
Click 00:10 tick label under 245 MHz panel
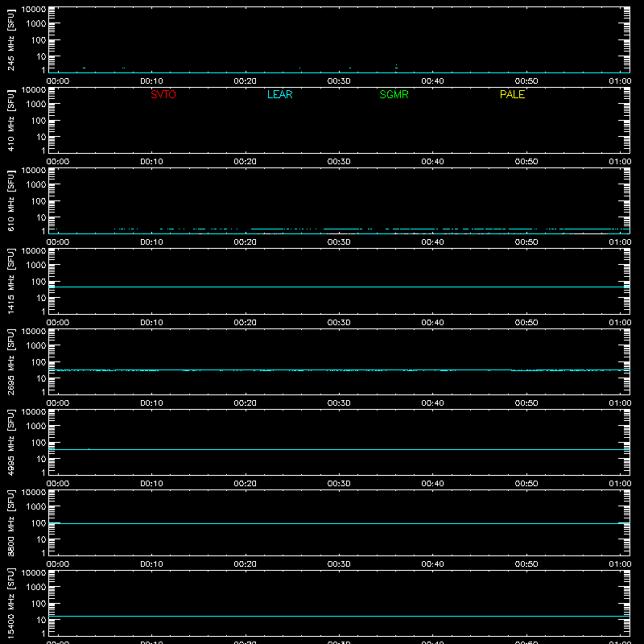(x=151, y=81)
